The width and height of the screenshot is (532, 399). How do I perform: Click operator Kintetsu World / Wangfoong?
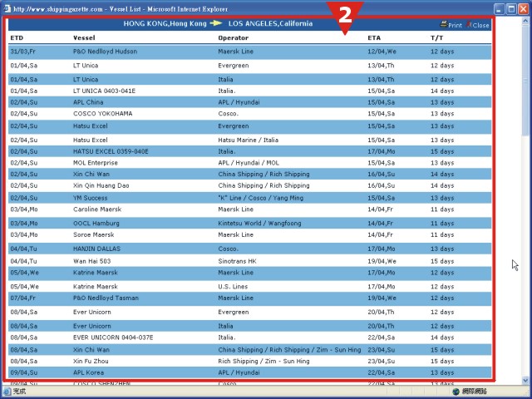[x=259, y=224]
